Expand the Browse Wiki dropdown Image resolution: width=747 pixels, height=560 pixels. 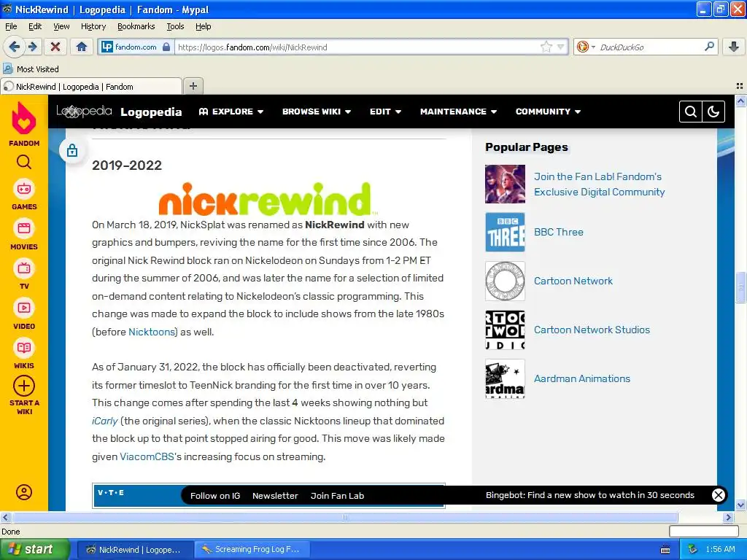pyautogui.click(x=317, y=112)
